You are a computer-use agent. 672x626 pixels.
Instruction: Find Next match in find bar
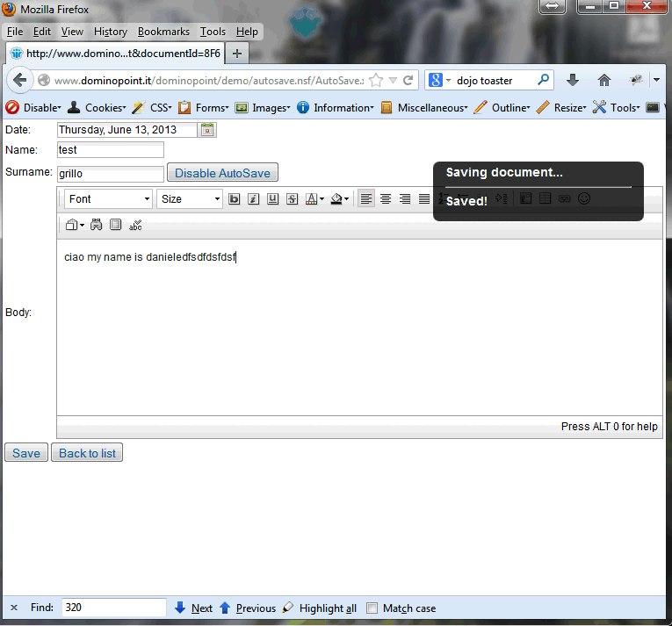(194, 608)
